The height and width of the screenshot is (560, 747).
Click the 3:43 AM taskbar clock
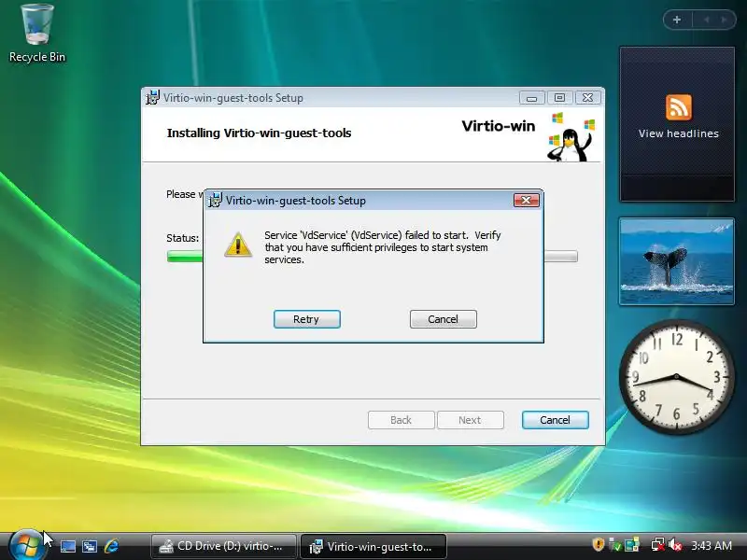click(712, 545)
